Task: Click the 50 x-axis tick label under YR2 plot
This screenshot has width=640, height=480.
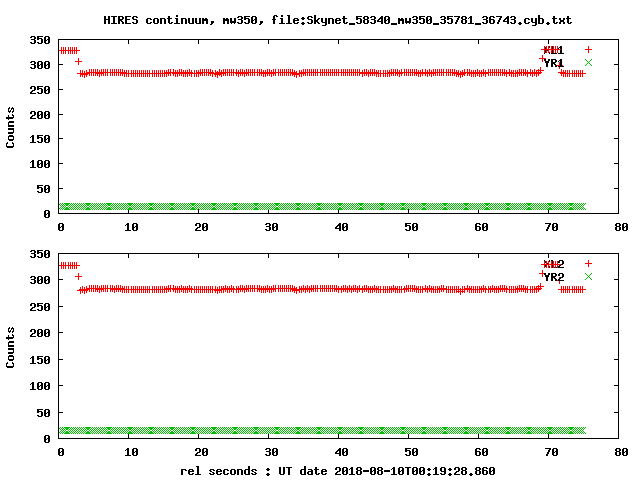Action: pyautogui.click(x=411, y=452)
